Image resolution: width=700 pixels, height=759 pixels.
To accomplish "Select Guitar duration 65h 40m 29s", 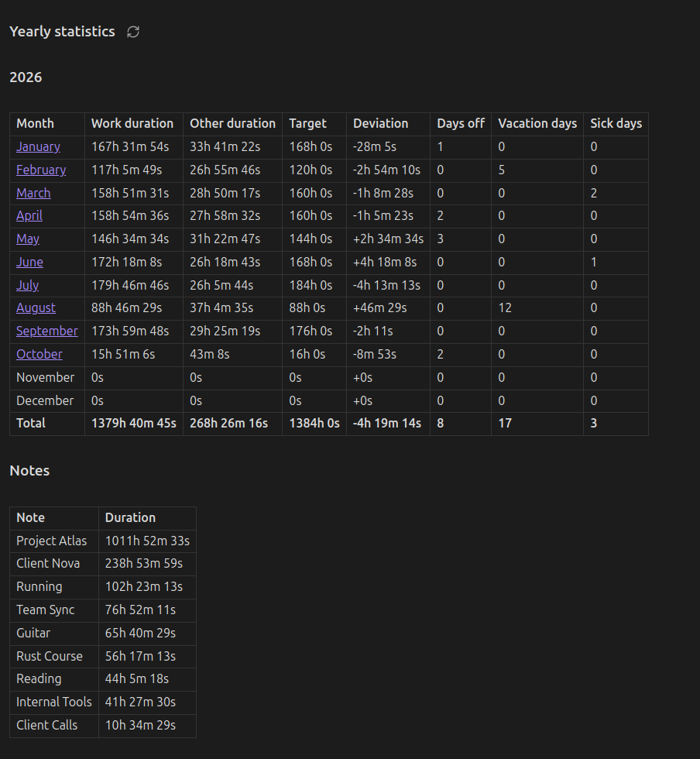I will 140,634.
